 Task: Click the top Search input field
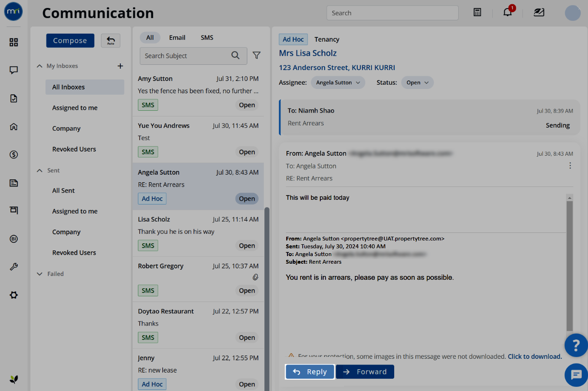pos(392,13)
